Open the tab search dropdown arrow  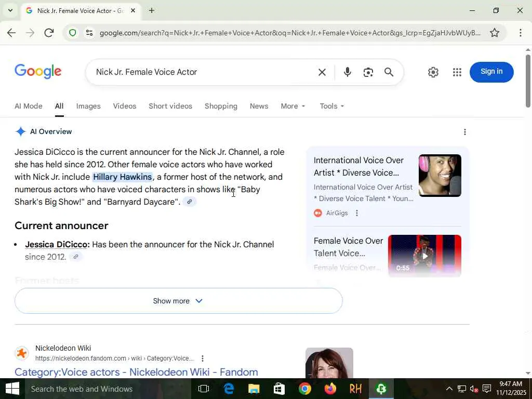pos(10,10)
